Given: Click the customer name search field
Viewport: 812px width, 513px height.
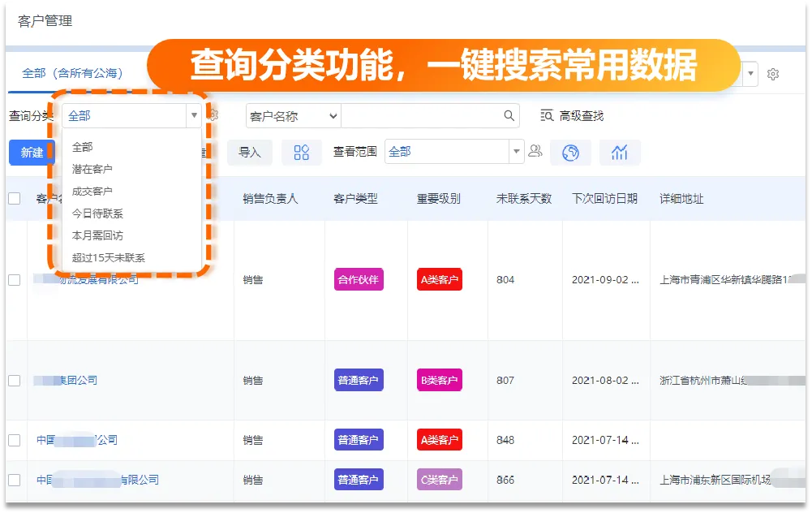Looking at the screenshot, I should pyautogui.click(x=420, y=116).
